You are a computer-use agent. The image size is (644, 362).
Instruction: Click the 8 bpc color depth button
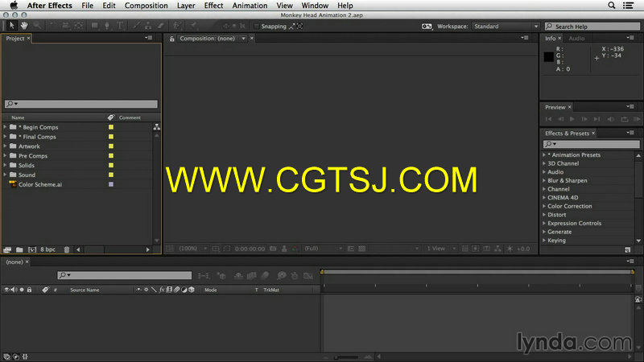coord(48,249)
